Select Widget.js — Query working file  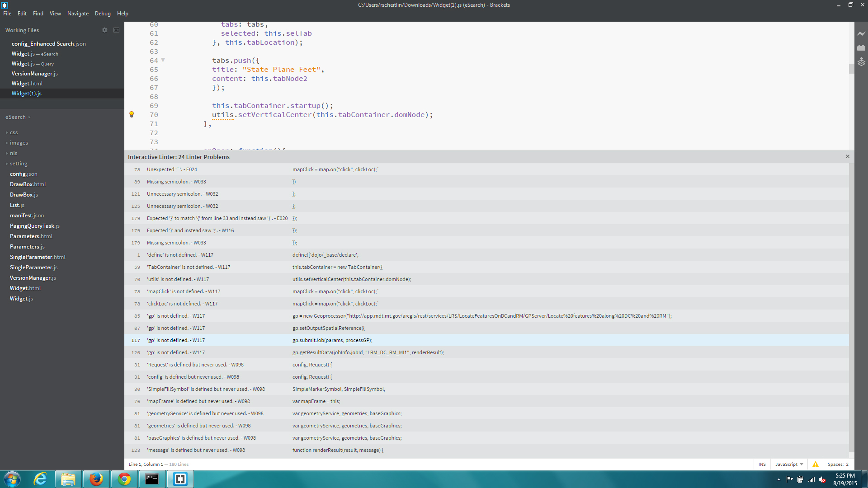62,64
